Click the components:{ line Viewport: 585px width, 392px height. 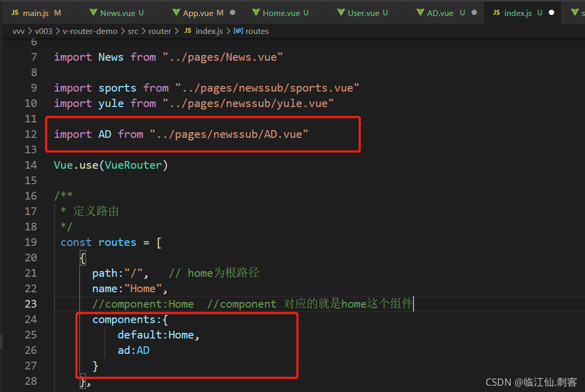(x=130, y=319)
